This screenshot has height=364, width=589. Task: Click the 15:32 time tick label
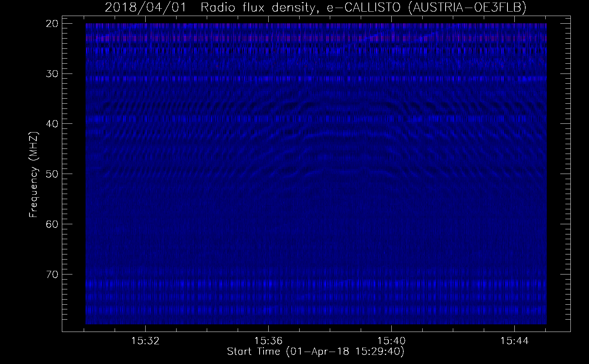(146, 341)
